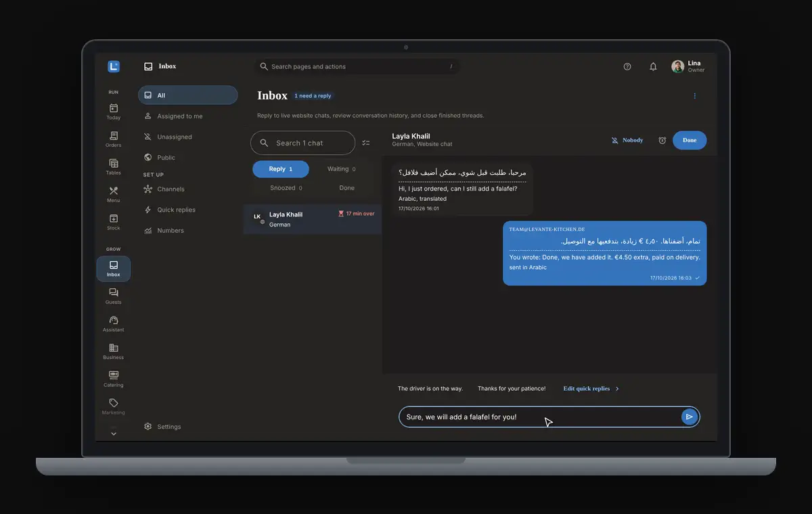The width and height of the screenshot is (812, 514).
Task: Click the snooze alarm clock icon
Action: tap(662, 141)
